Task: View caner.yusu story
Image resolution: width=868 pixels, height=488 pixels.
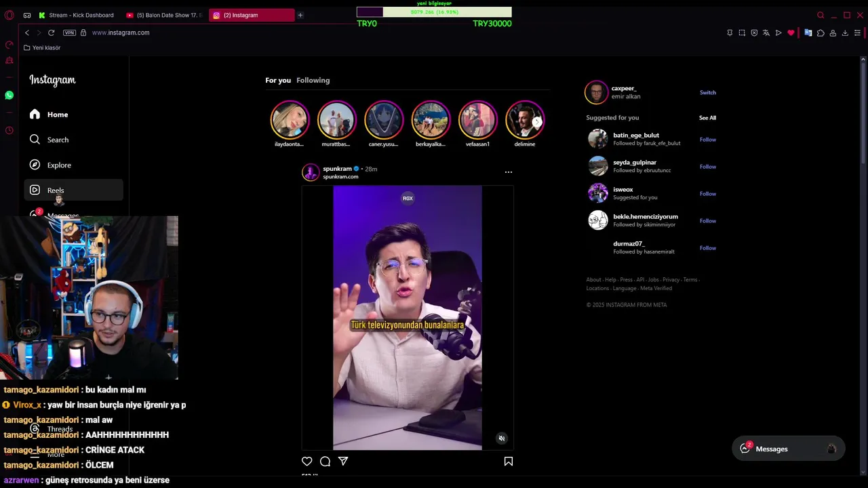Action: click(383, 120)
